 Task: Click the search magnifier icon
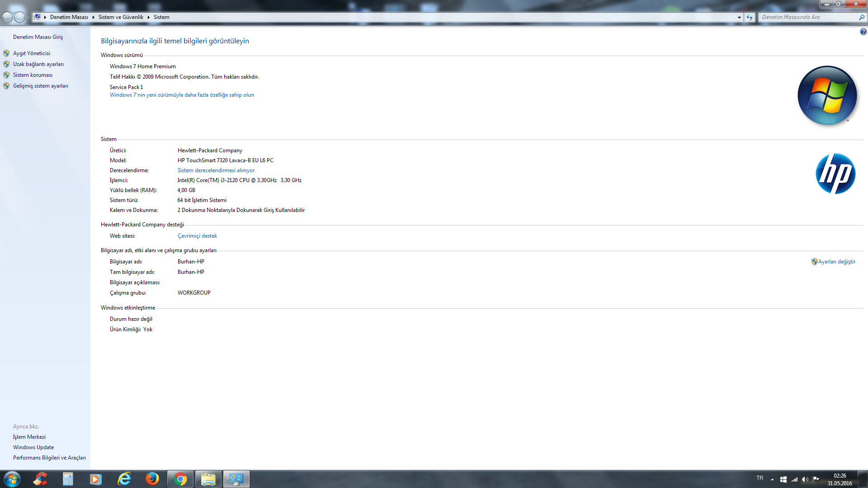[862, 17]
